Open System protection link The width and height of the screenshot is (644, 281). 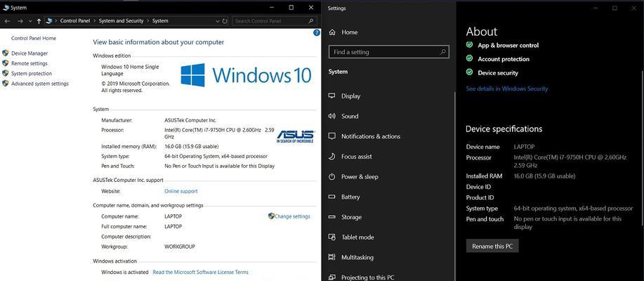point(32,74)
